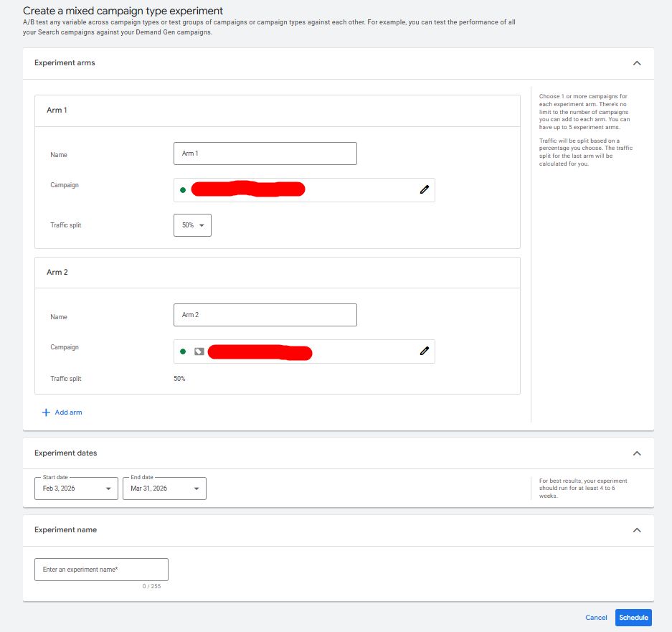Viewport: 672px width, 632px height.
Task: Open the Arm 1 traffic split 50% dropdown
Action: pyautogui.click(x=192, y=225)
